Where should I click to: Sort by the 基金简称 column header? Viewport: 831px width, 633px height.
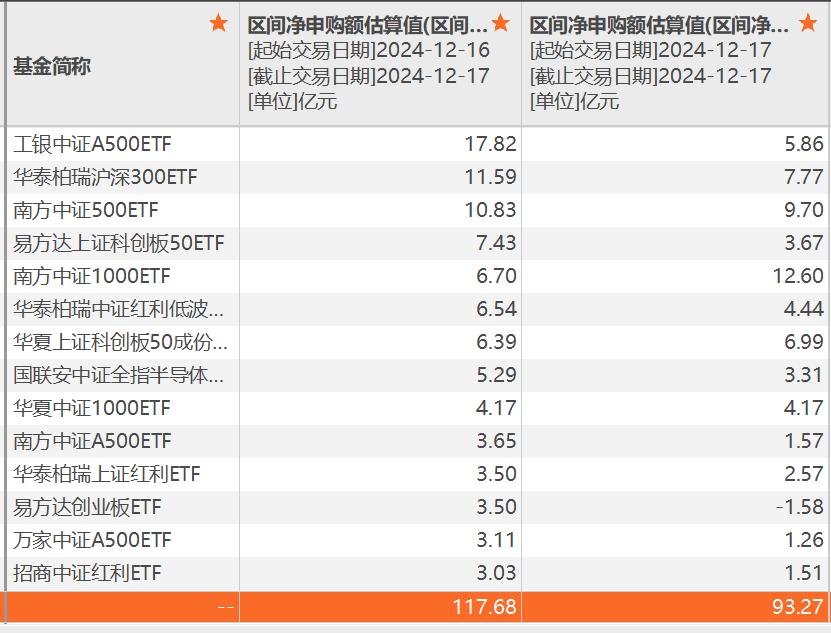[x=52, y=67]
